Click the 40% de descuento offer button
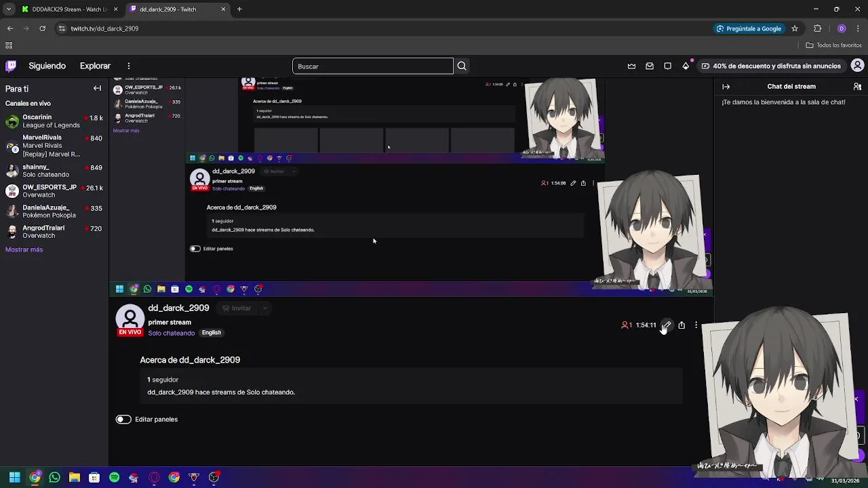Image resolution: width=868 pixels, height=488 pixels. [x=770, y=66]
